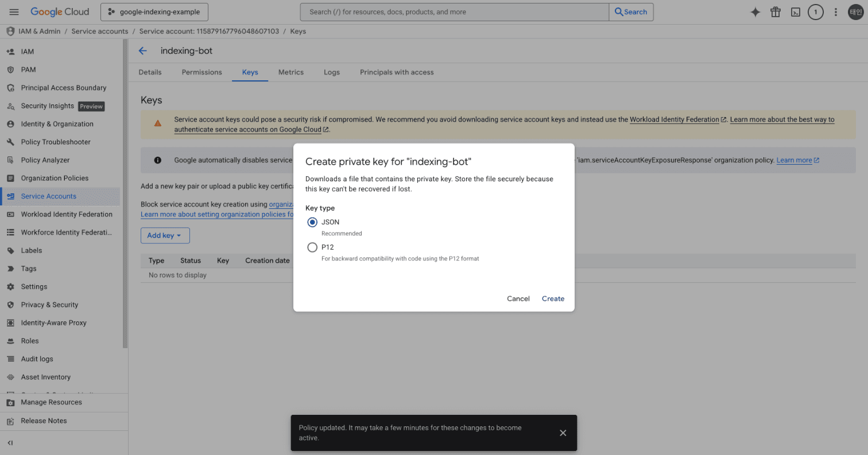Switch to the Permissions tab
Viewport: 868px width, 455px height.
tap(201, 72)
